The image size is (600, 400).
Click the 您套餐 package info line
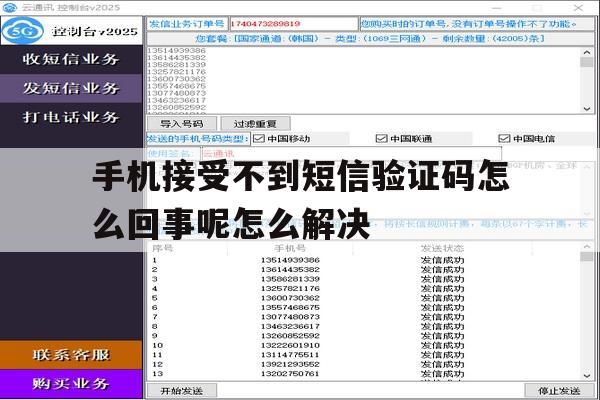[x=370, y=39]
